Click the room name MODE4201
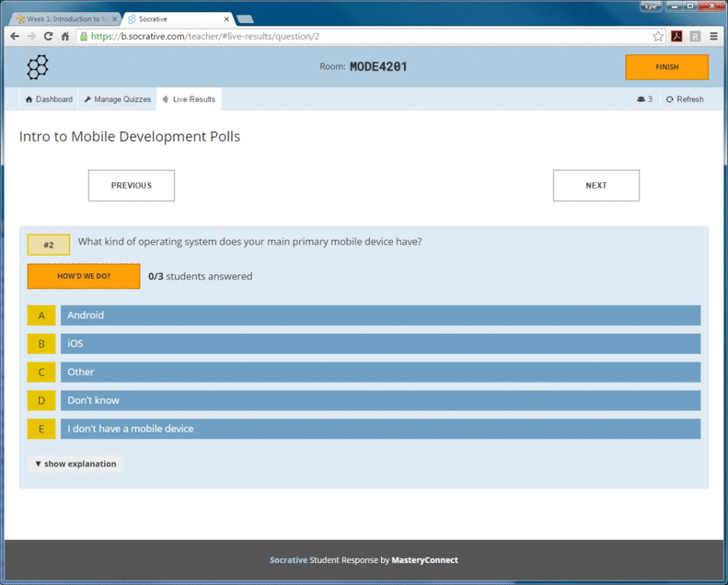The image size is (728, 585). tap(378, 67)
